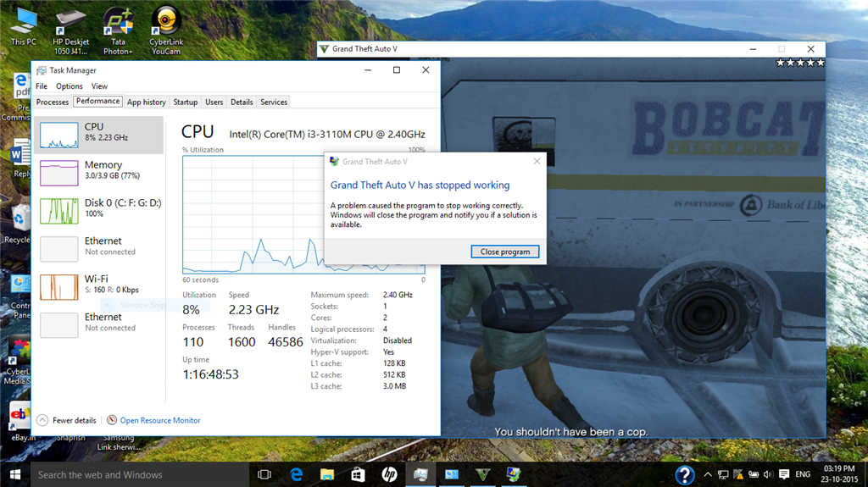Select Disk 0 performance panel
This screenshot has height=487, width=868.
point(99,211)
